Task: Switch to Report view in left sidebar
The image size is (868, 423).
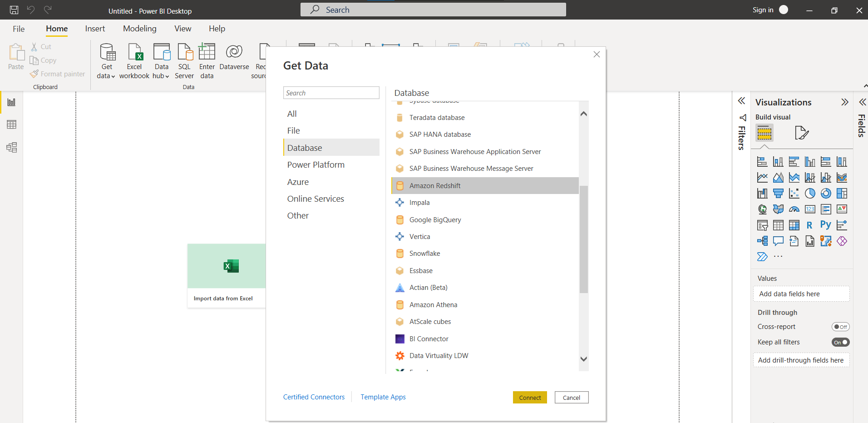Action: (x=11, y=102)
